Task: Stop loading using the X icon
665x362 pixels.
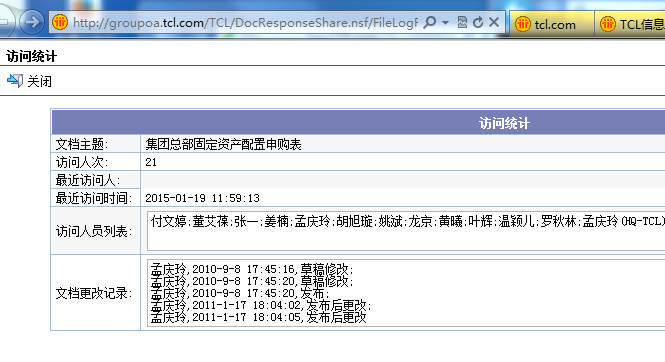Action: click(494, 22)
